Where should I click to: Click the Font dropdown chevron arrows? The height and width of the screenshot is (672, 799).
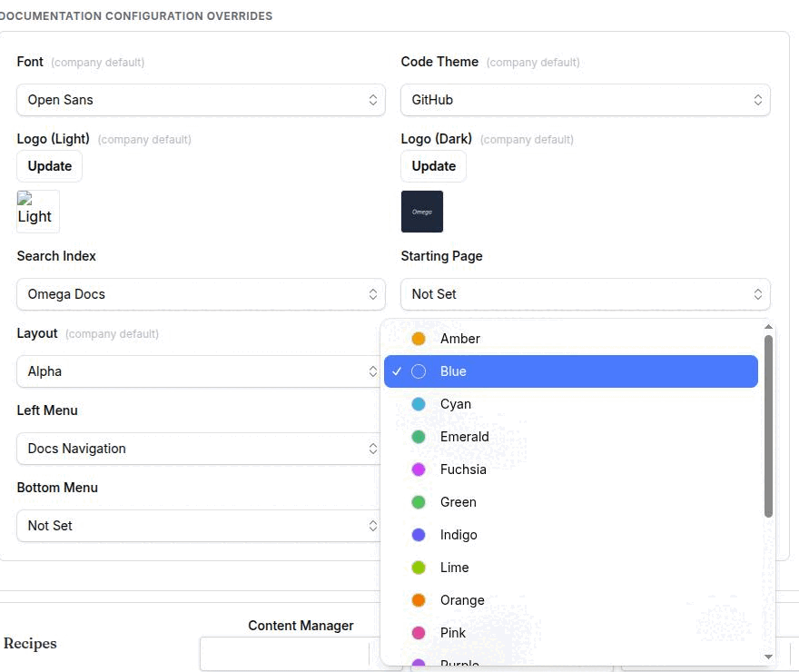[x=373, y=100]
